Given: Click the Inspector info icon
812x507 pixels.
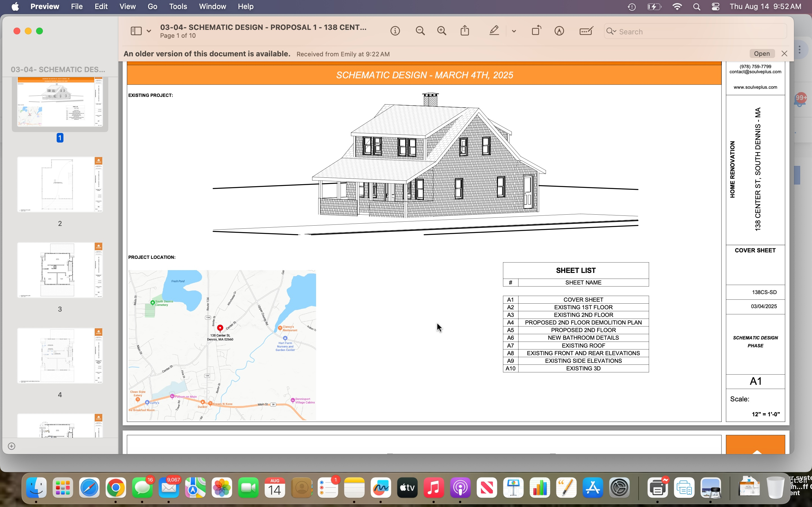Looking at the screenshot, I should [395, 31].
